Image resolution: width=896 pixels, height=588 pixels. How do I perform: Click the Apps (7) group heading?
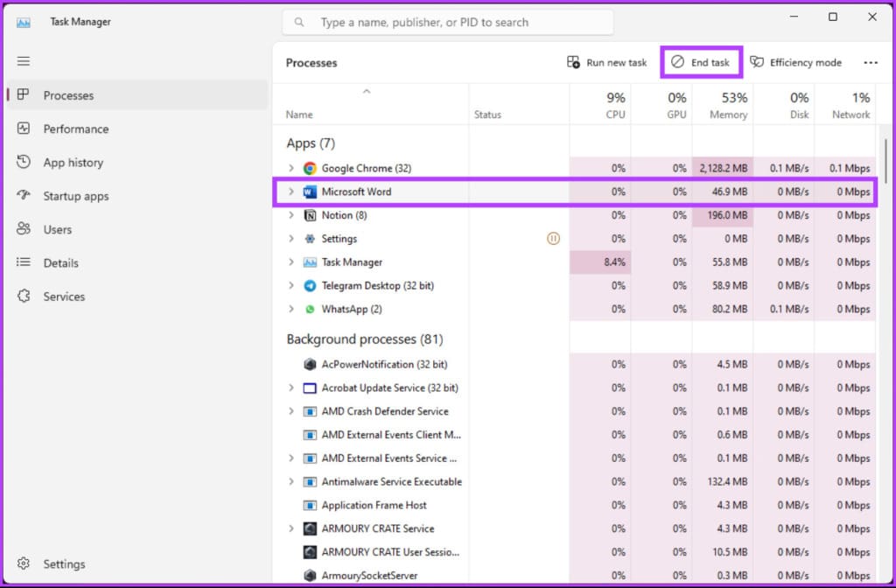[311, 143]
